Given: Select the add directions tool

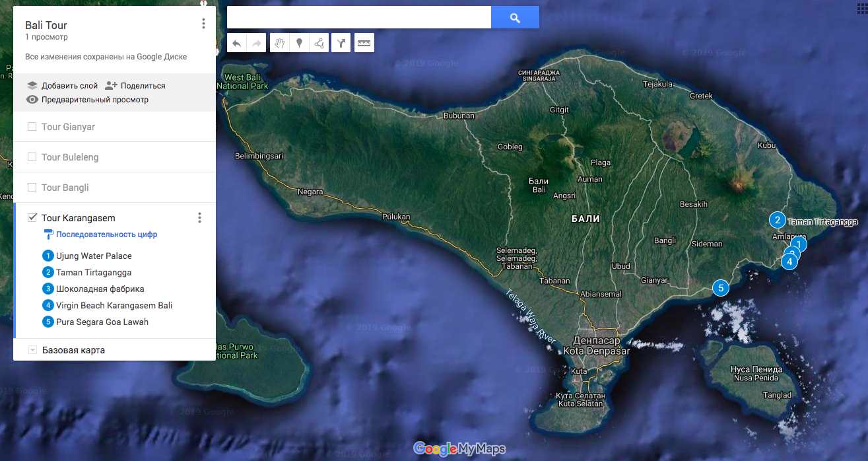Looking at the screenshot, I should (341, 44).
